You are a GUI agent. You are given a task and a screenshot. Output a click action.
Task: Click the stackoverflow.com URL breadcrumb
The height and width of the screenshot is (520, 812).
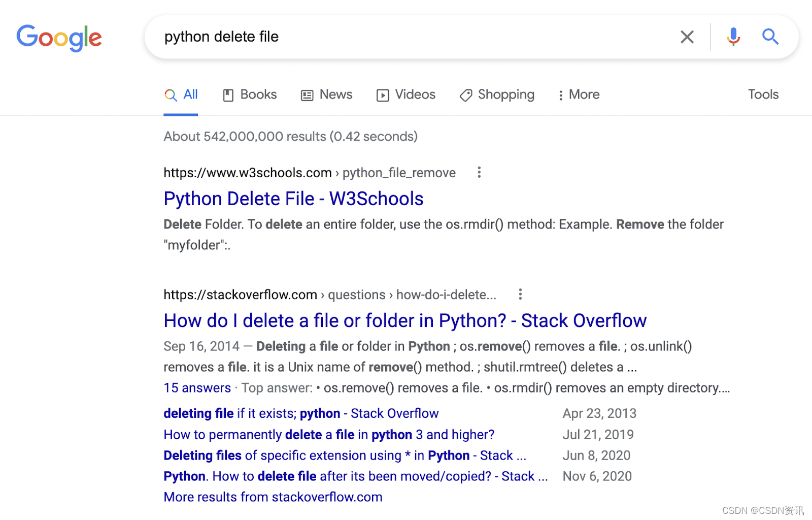point(330,295)
